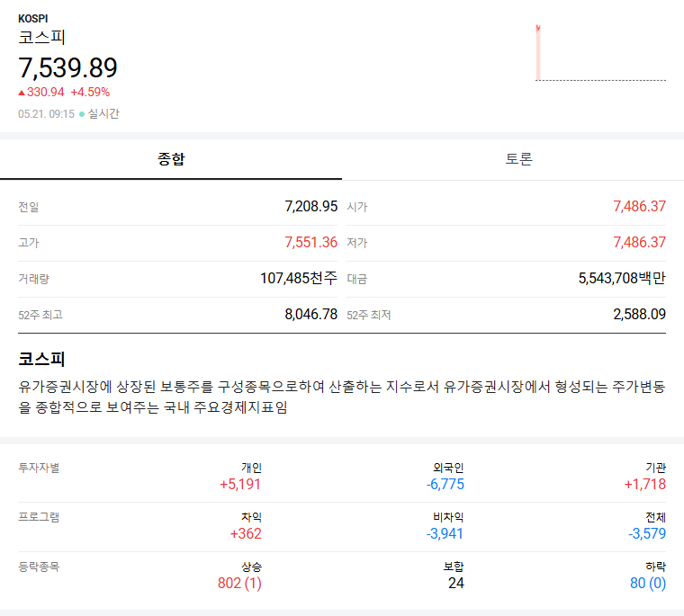Screen dimensions: 684x616
Task: Select the 전체 program value -3,579
Action: click(647, 533)
